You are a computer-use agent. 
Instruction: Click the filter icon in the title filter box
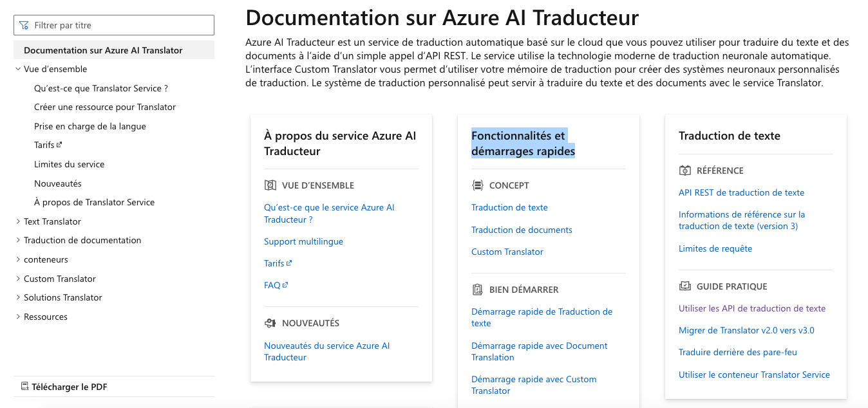[24, 26]
